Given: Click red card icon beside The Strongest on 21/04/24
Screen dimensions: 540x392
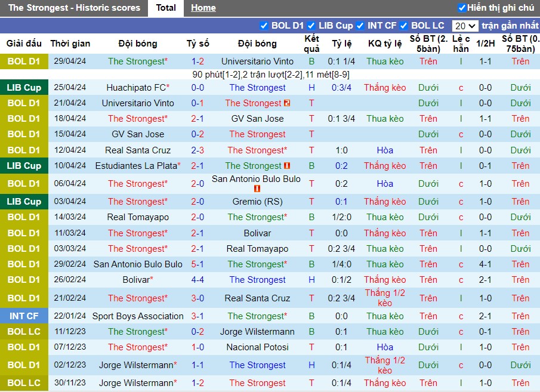Looking at the screenshot, I should [x=287, y=103].
